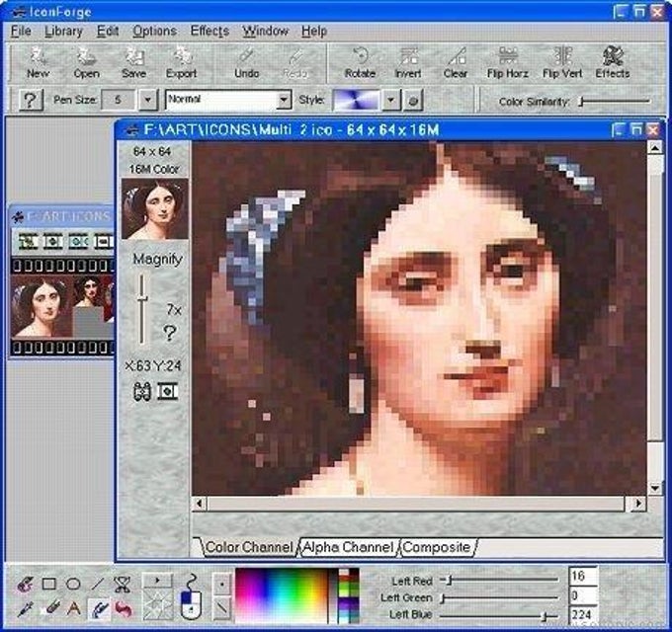The height and width of the screenshot is (632, 672).
Task: Select the red swirl arrow tool
Action: tap(124, 609)
